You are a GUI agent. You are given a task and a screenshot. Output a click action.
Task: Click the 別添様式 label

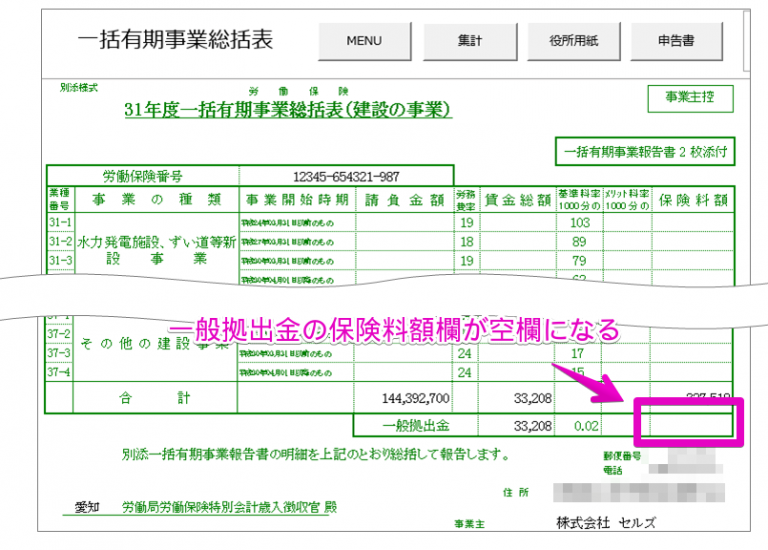(78, 88)
